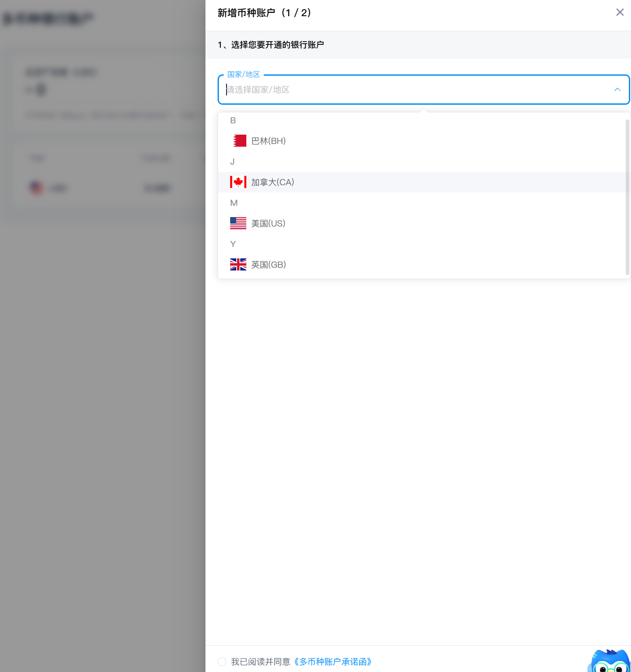631x672 pixels.
Task: Open the 《多币种账户承诺函》 link
Action: click(332, 662)
